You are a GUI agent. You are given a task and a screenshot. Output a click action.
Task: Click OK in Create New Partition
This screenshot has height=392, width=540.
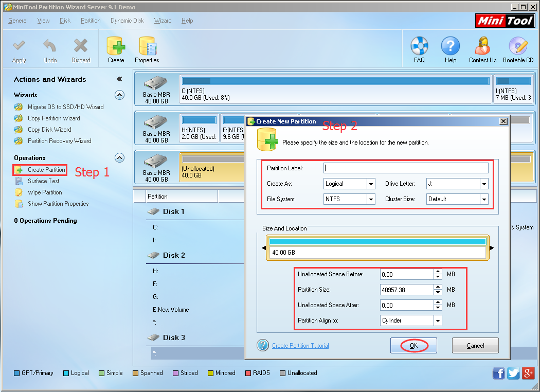click(x=413, y=346)
